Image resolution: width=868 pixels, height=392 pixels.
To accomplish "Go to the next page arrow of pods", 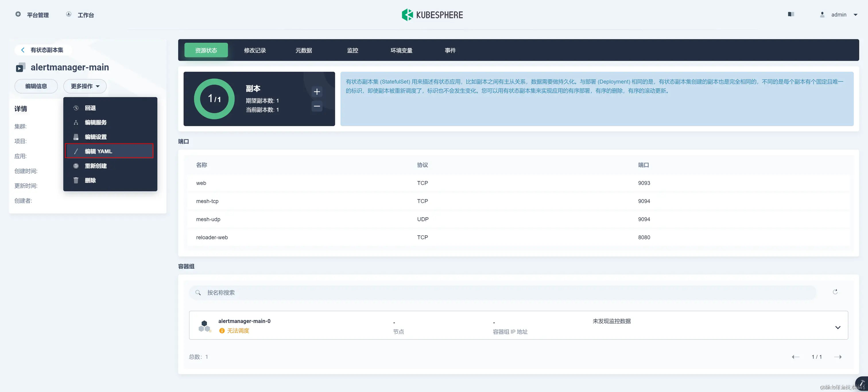I will tap(838, 357).
